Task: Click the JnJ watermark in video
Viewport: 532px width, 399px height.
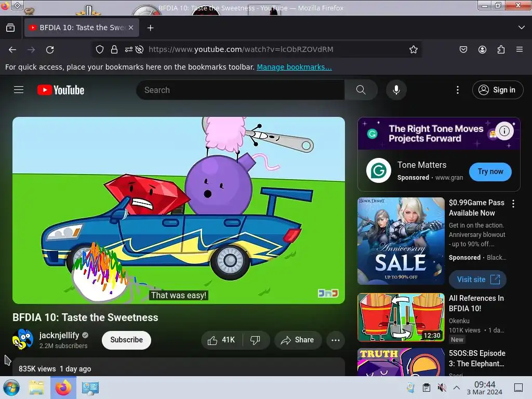Action: (x=328, y=293)
